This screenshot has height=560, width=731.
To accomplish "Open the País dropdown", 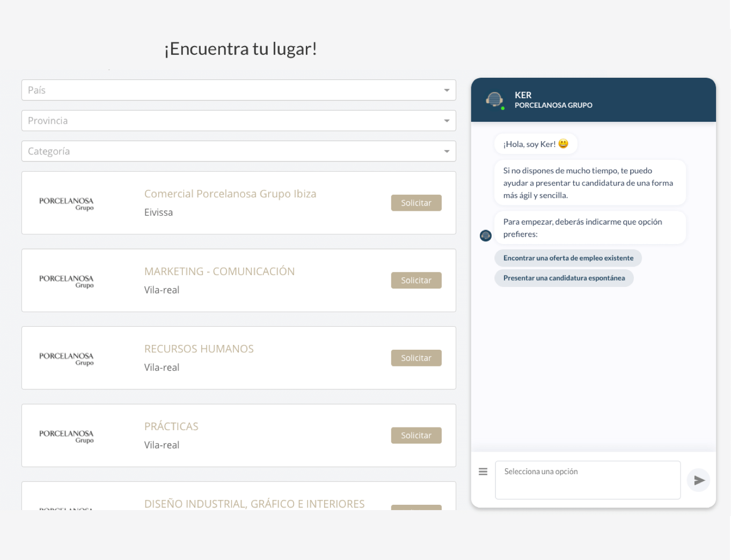I will click(239, 90).
